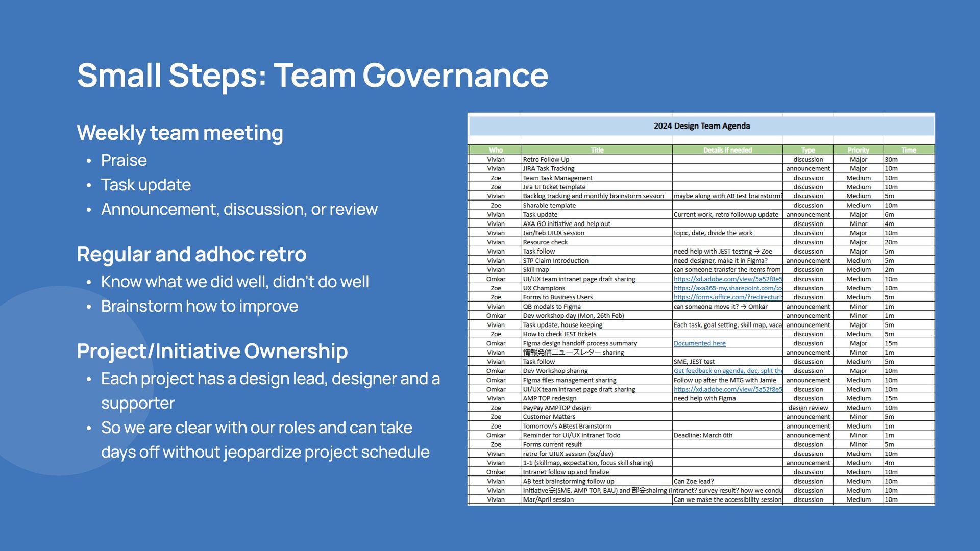Screen dimensions: 980x551
Task: Click 'Small Steps: Team Governance' slide title
Action: tap(312, 76)
